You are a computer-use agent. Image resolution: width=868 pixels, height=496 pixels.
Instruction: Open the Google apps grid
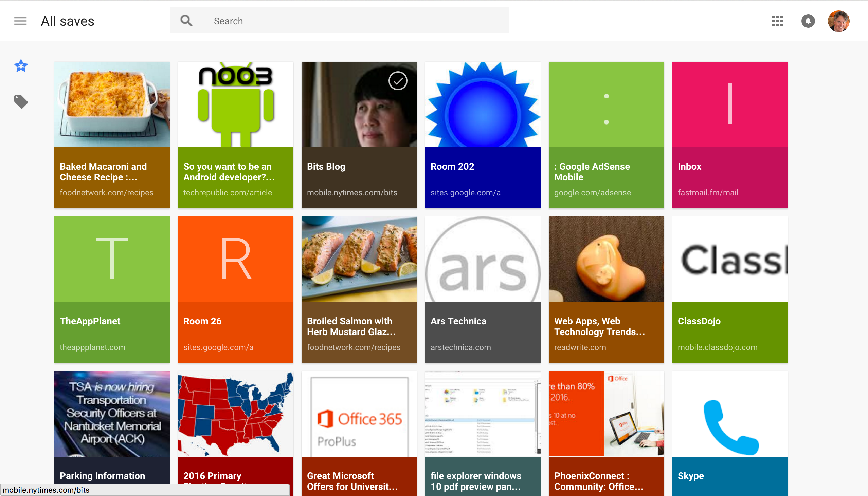coord(777,21)
